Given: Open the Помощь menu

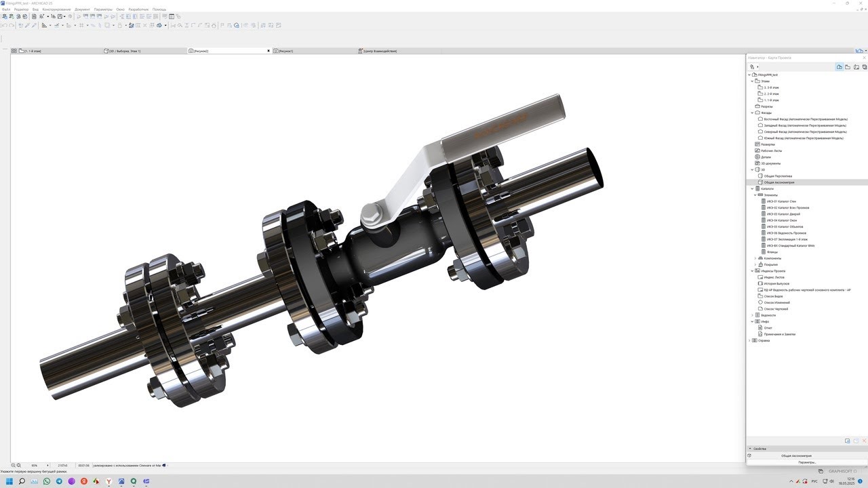Looking at the screenshot, I should (x=159, y=9).
